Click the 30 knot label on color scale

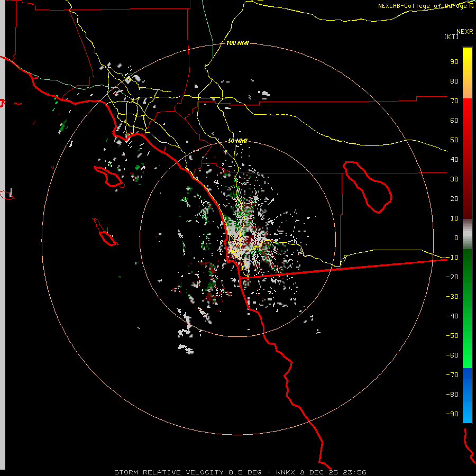(x=454, y=179)
